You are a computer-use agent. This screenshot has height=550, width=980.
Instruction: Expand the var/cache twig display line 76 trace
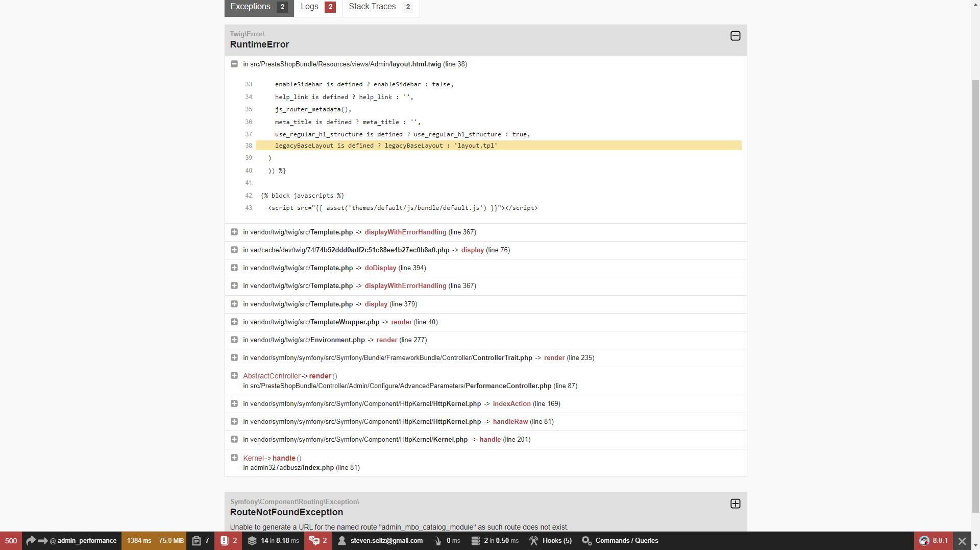(x=234, y=250)
